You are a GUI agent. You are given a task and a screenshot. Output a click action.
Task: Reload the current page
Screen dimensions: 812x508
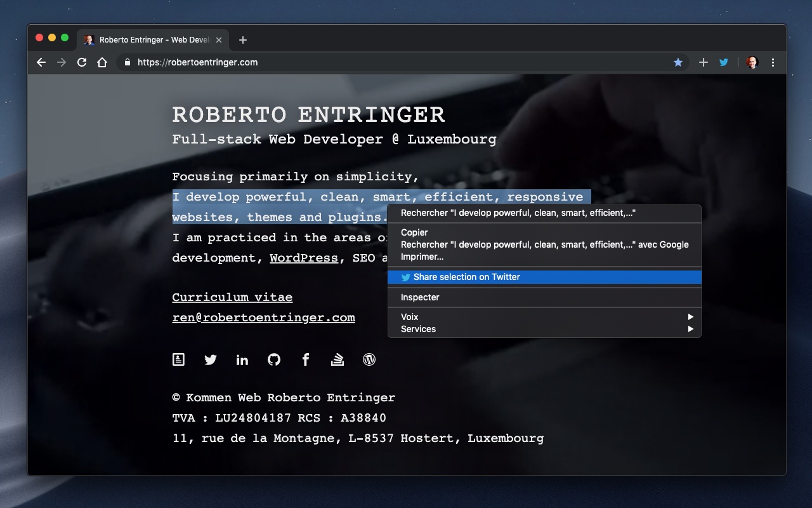coord(82,62)
